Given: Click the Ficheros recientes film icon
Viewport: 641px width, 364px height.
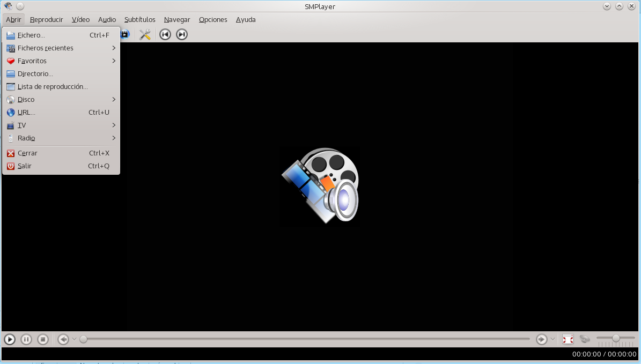Looking at the screenshot, I should (11, 48).
